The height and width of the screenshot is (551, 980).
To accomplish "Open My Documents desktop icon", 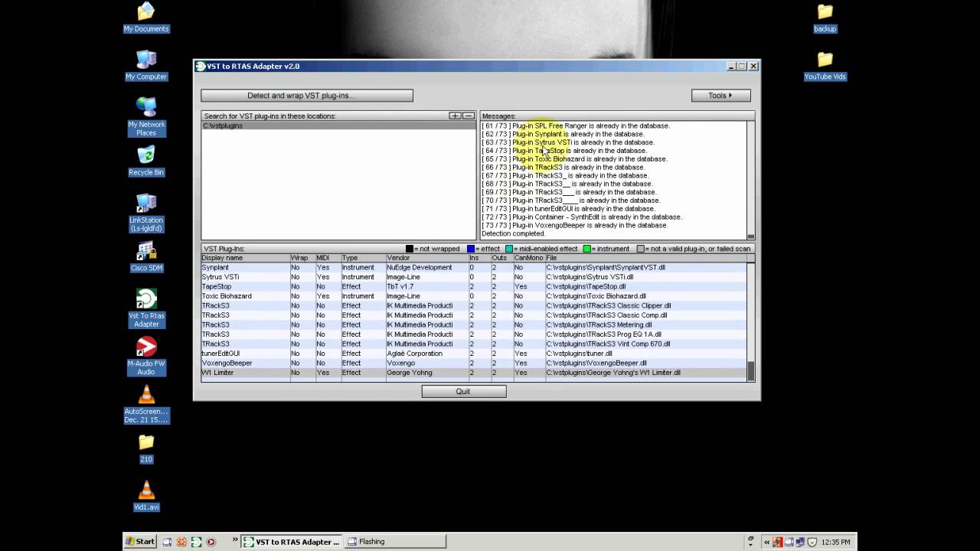I will [x=146, y=17].
